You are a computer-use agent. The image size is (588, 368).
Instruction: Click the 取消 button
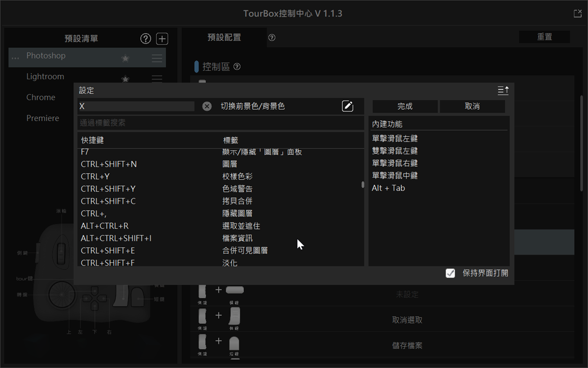click(x=472, y=106)
